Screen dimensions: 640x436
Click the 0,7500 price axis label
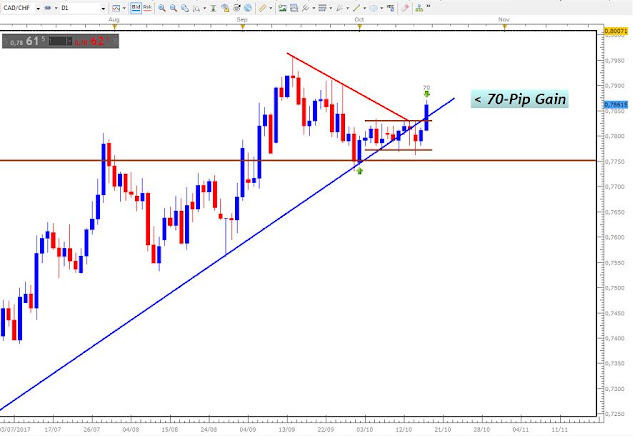pos(614,288)
